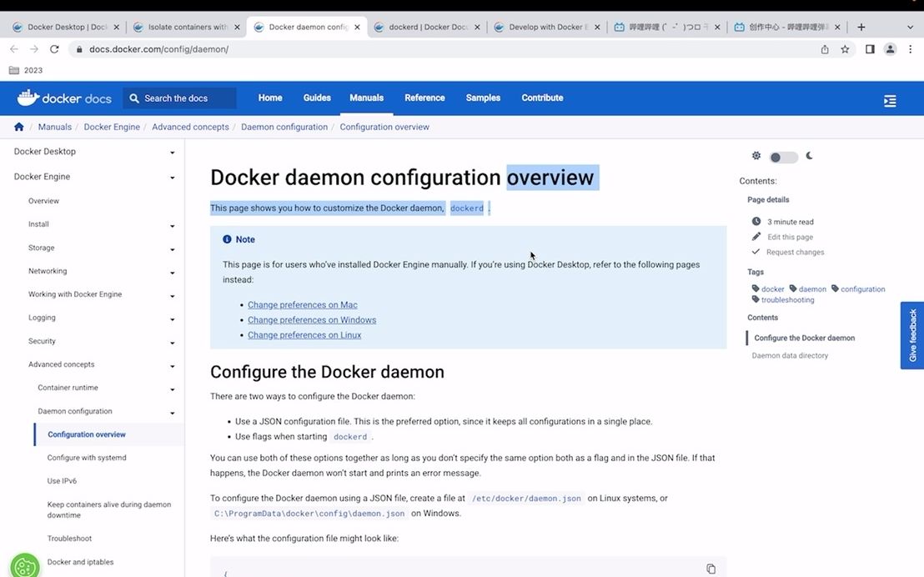Expand the Storage section in the sidebar
This screenshot has width=924, height=577.
(x=172, y=248)
